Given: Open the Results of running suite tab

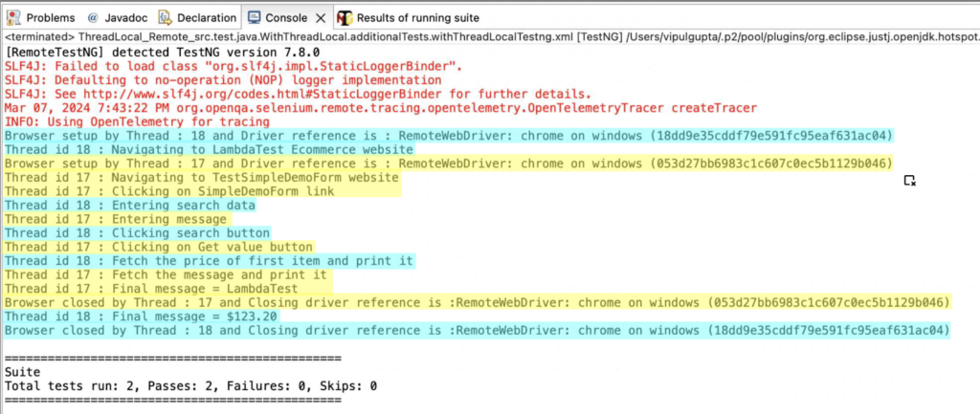Looking at the screenshot, I should pyautogui.click(x=418, y=17).
